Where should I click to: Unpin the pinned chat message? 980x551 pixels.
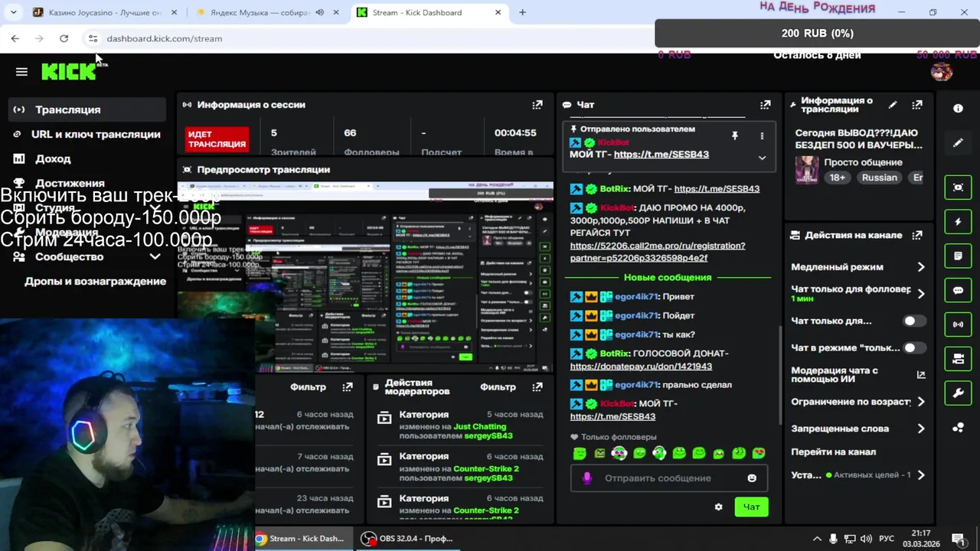click(x=734, y=135)
